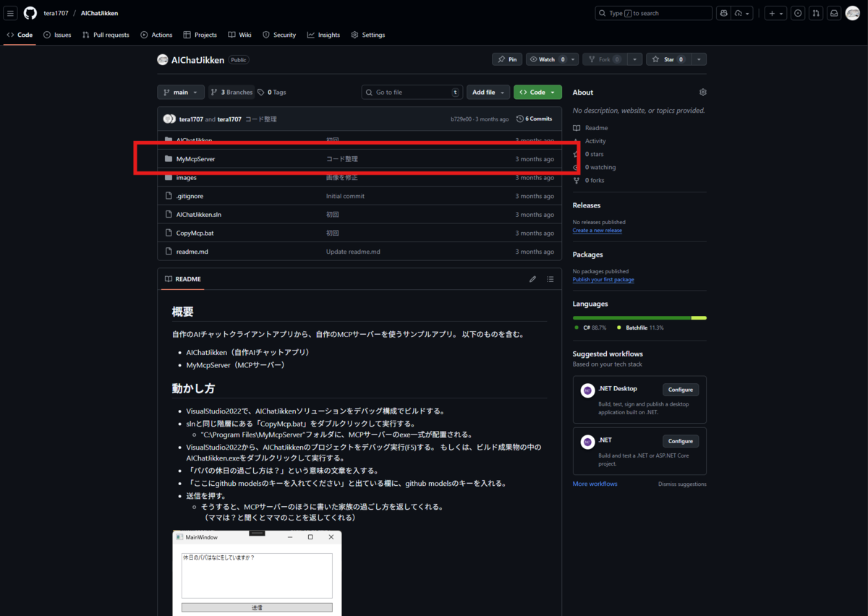868x616 pixels.
Task: Open the Fork dropdown arrow
Action: coord(634,59)
